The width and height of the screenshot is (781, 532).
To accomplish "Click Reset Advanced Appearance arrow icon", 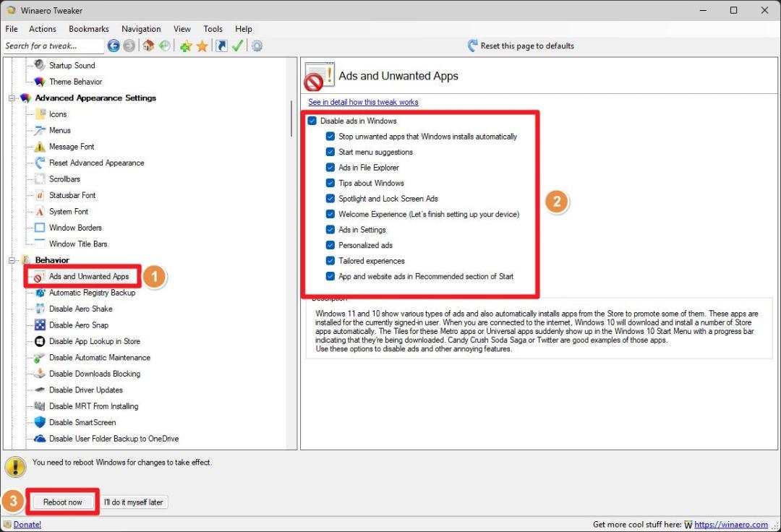I will pos(39,163).
